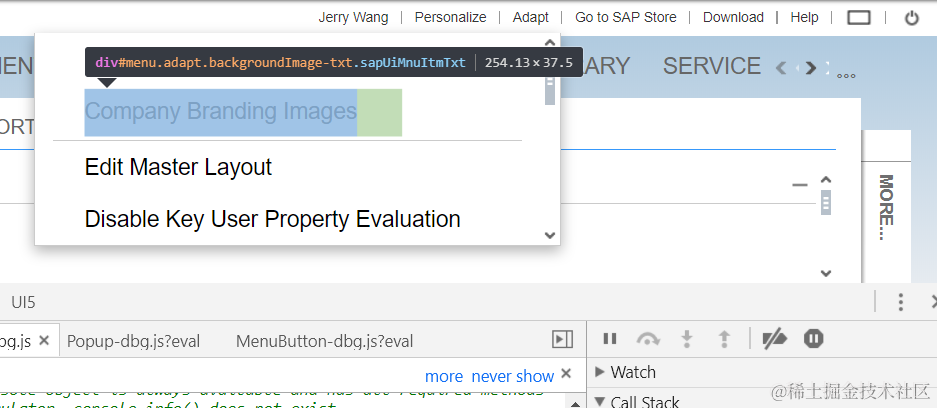This screenshot has width=937, height=408.
Task: Open the Help link
Action: click(x=804, y=17)
